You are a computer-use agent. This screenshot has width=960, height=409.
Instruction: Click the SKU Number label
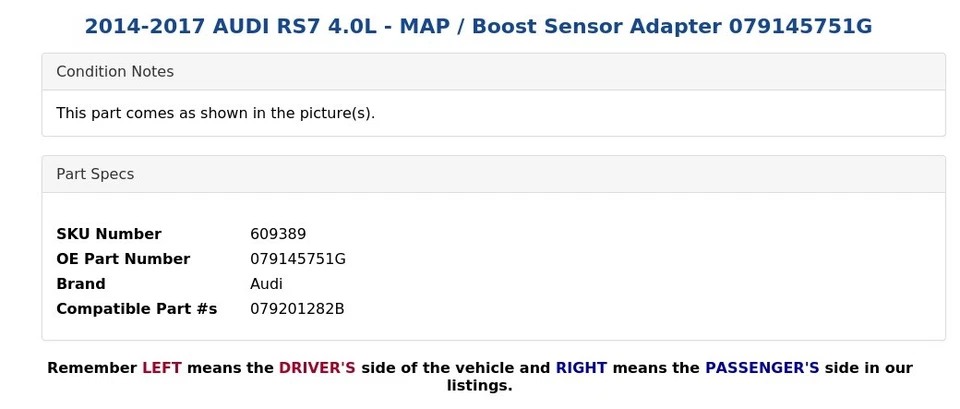tap(109, 234)
